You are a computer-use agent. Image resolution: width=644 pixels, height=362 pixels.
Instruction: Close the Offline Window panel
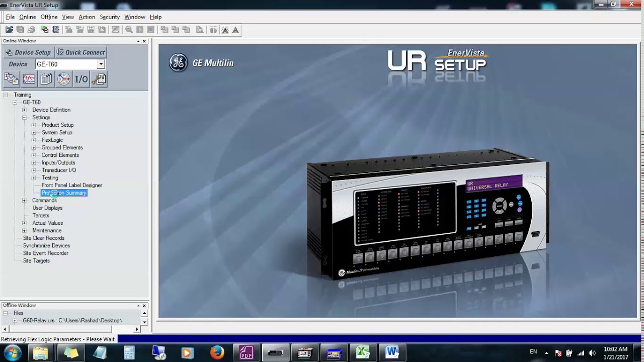144,306
